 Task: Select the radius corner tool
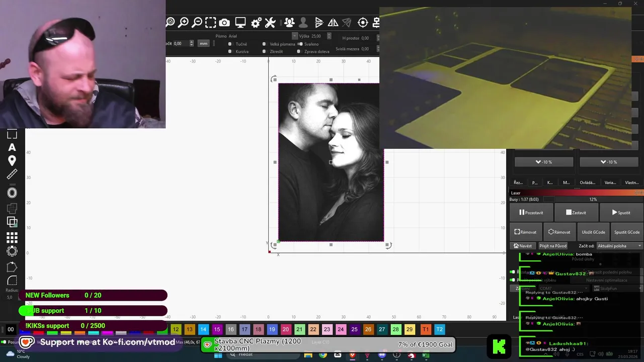point(12,281)
